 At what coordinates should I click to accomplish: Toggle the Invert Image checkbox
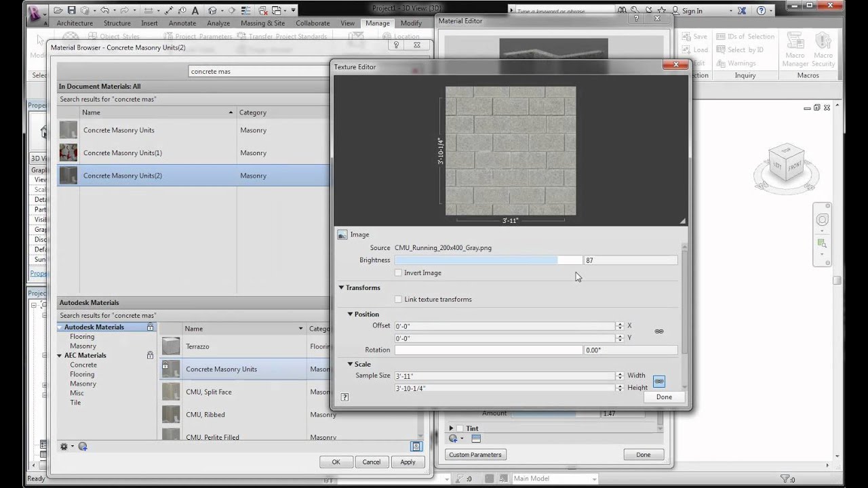click(398, 272)
